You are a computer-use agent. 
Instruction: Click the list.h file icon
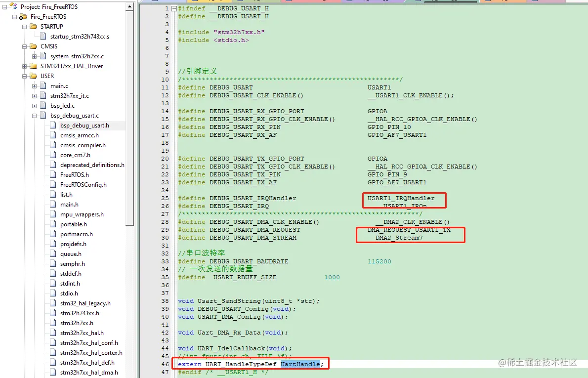click(x=53, y=194)
